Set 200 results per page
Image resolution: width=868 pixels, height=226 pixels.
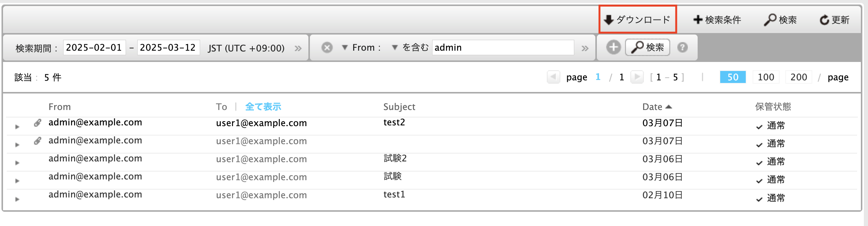click(799, 77)
